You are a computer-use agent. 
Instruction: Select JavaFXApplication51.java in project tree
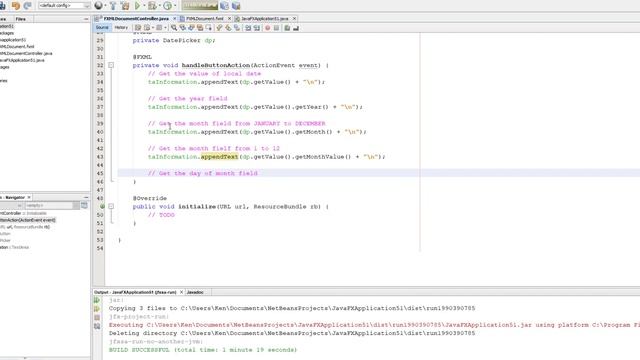(22, 60)
